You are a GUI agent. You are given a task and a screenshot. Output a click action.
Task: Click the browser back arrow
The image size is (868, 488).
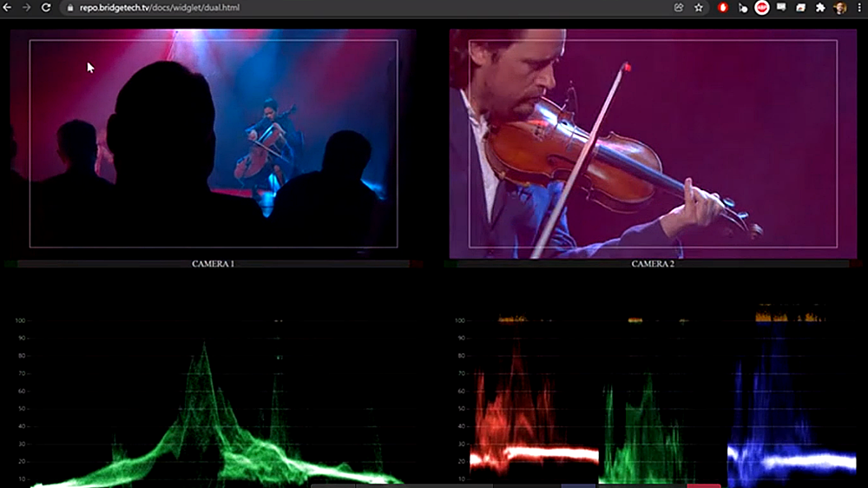[x=7, y=7]
